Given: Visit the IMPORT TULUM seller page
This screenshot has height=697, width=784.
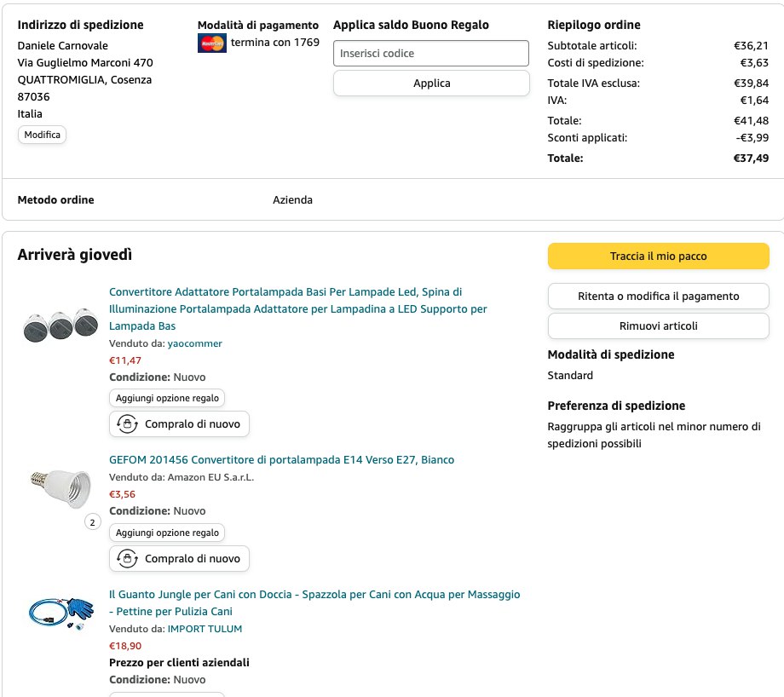Looking at the screenshot, I should [205, 629].
